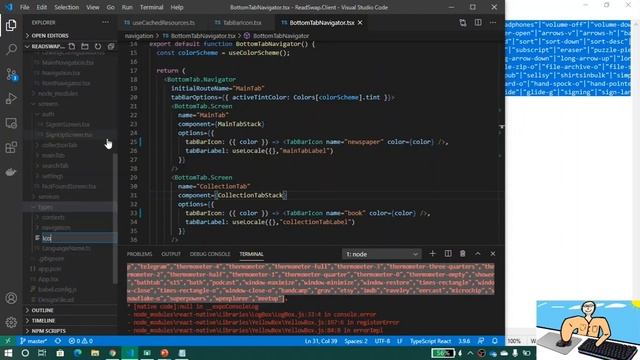This screenshot has width=640, height=360.
Task: Open the Manage gear icon
Action: coord(11,322)
